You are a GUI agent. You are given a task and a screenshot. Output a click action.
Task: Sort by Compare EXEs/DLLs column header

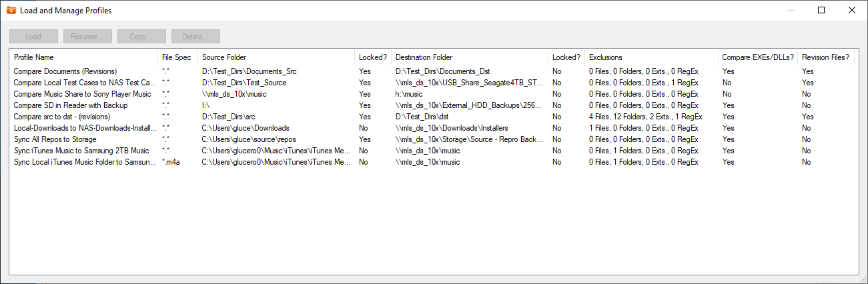pos(757,57)
